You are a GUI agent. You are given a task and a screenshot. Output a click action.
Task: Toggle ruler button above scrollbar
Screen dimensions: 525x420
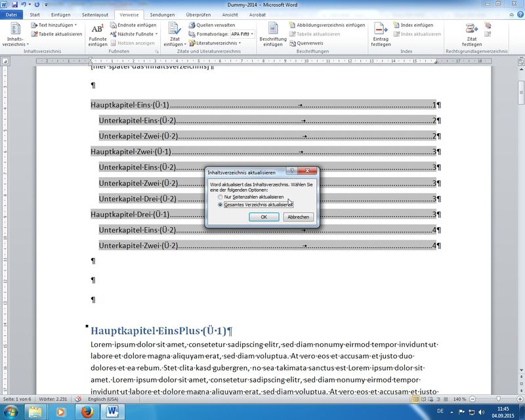(521, 61)
